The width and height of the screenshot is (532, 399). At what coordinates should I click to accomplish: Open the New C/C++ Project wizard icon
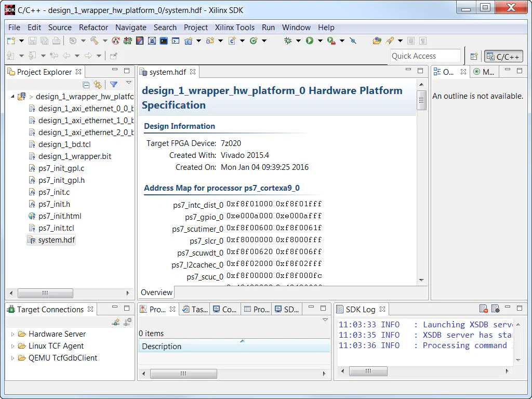[x=189, y=42]
